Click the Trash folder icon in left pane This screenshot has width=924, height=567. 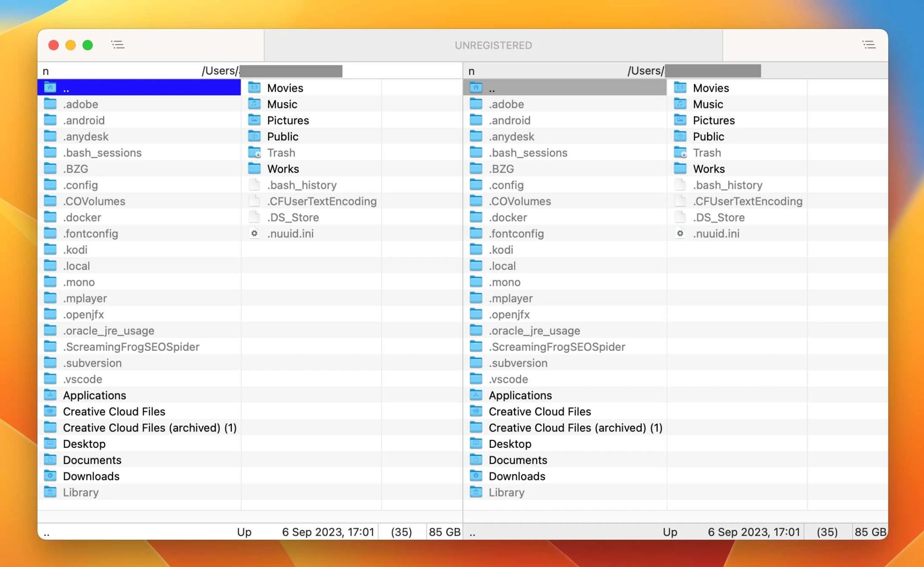[x=255, y=153]
